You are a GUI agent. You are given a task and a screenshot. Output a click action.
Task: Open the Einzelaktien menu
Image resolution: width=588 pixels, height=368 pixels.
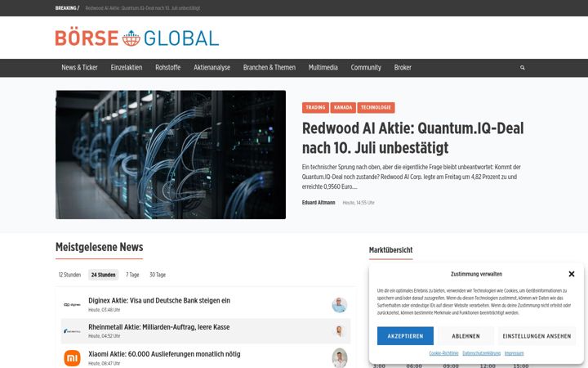(127, 68)
